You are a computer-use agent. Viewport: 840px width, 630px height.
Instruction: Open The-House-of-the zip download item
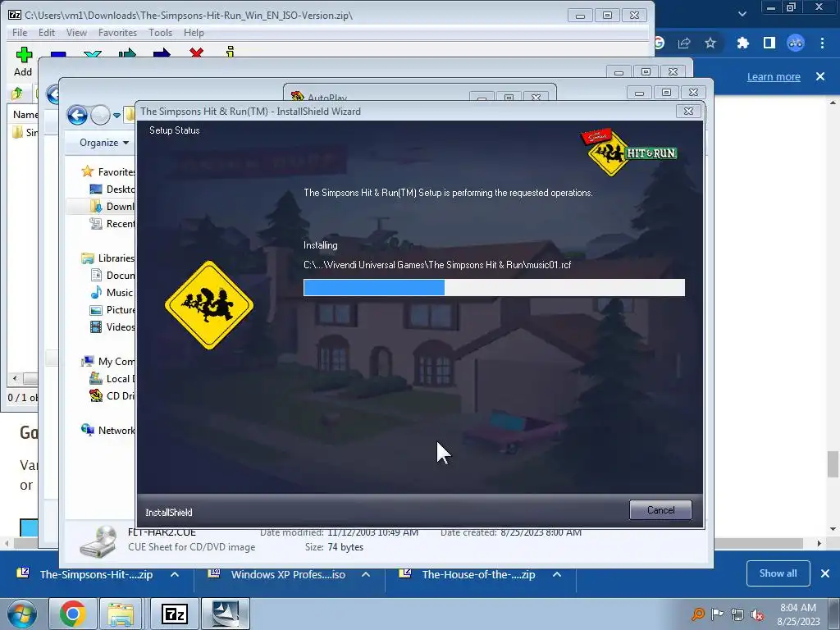(468, 574)
